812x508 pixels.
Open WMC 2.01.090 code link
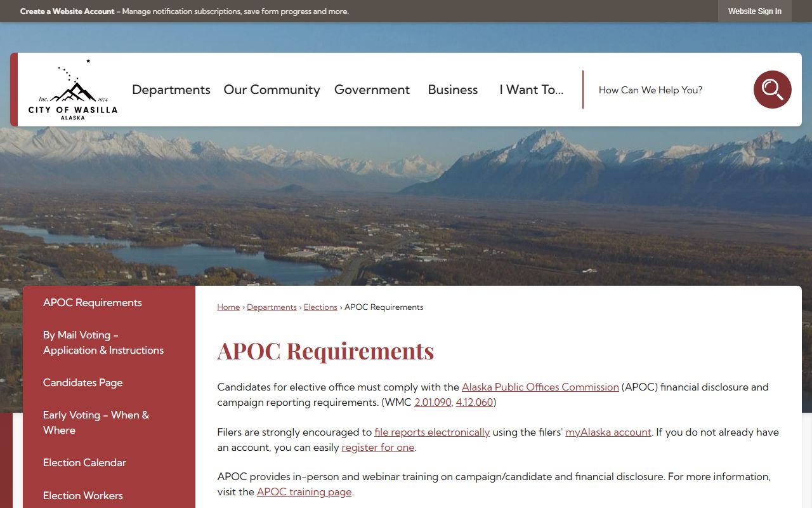pos(433,402)
